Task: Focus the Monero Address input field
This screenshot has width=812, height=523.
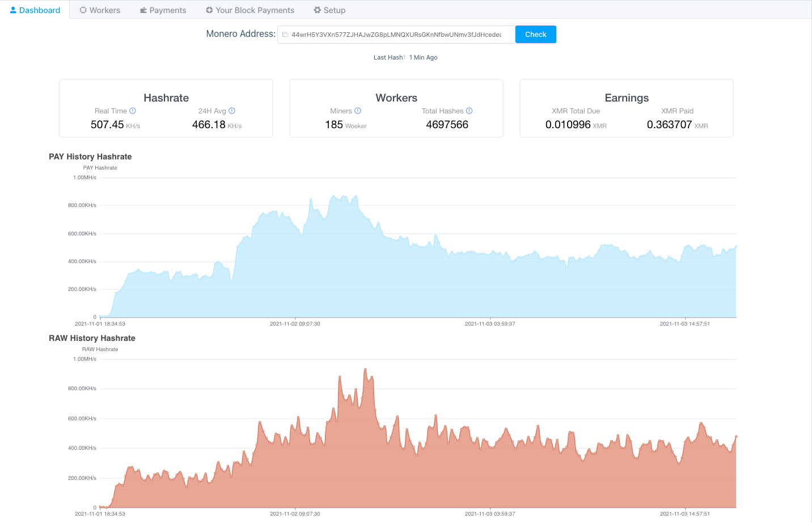Action: pyautogui.click(x=397, y=35)
